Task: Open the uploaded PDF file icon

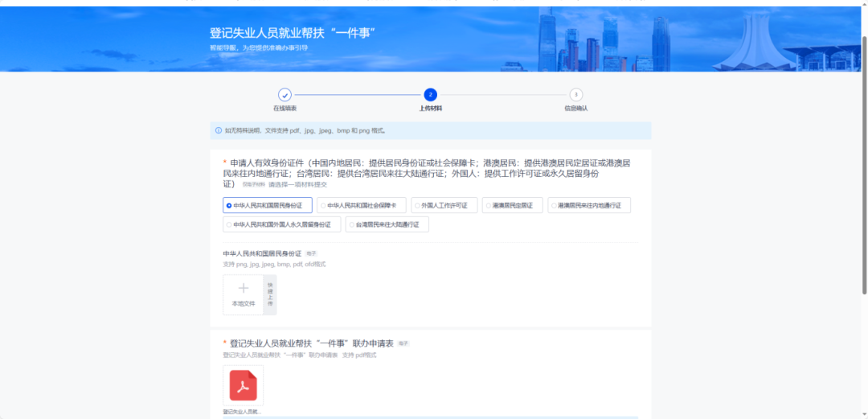Action: 243,385
